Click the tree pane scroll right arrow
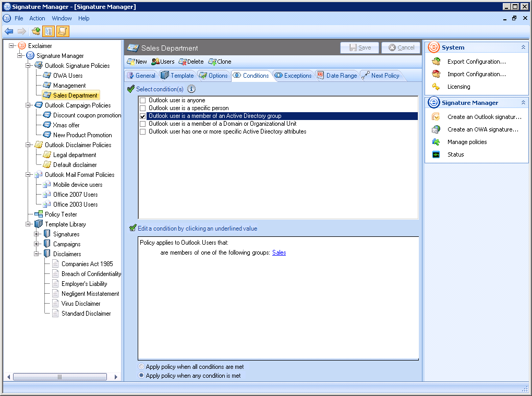Viewport: 532px width, 396px height. point(116,377)
